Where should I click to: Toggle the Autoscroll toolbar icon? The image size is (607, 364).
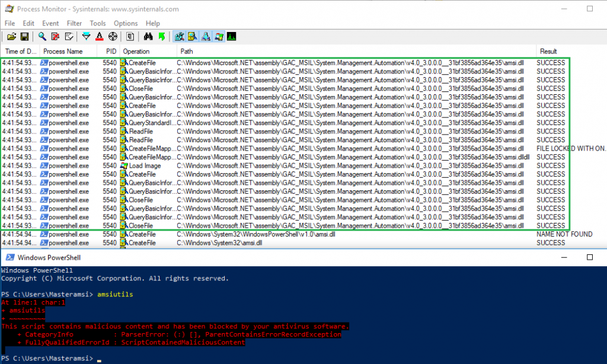[x=56, y=37]
